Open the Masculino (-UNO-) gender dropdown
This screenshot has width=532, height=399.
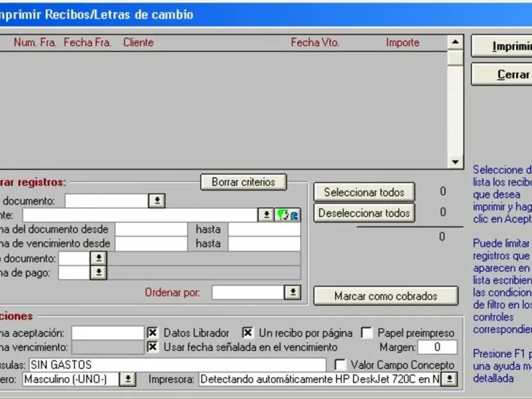tap(128, 379)
